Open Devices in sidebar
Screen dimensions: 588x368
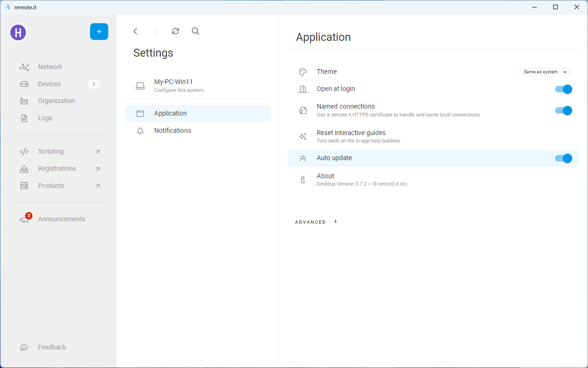click(49, 84)
